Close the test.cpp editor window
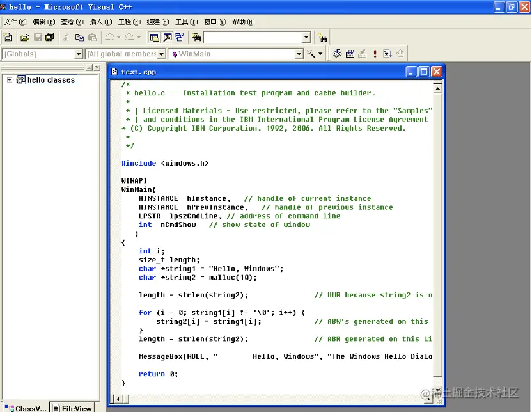The image size is (532, 412). tap(437, 72)
